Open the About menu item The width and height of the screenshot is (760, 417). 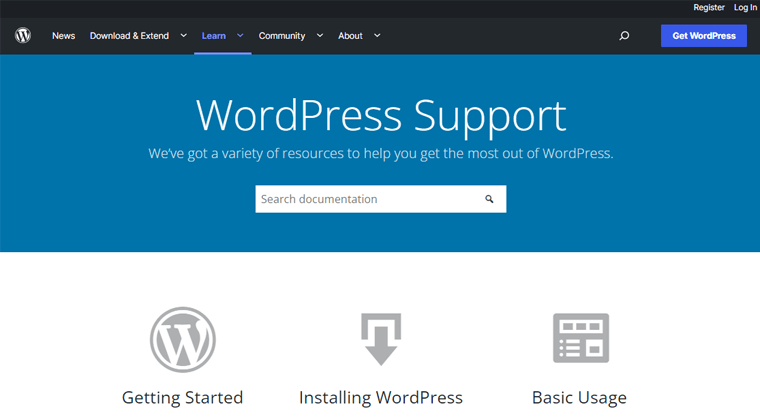pyautogui.click(x=350, y=36)
